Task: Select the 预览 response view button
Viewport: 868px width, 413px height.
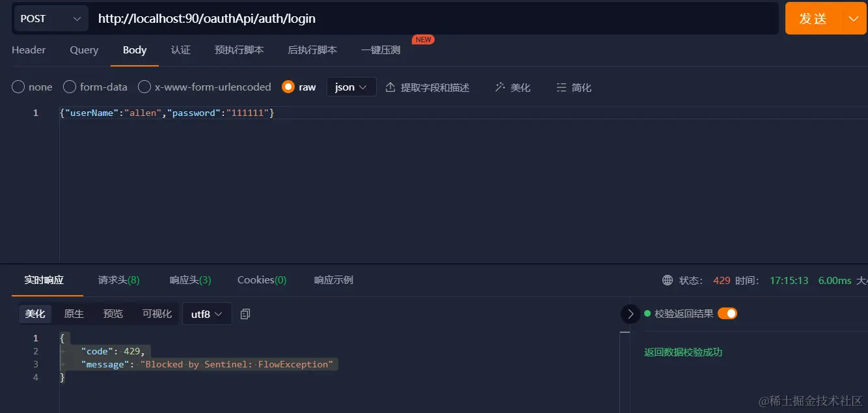Action: click(113, 314)
